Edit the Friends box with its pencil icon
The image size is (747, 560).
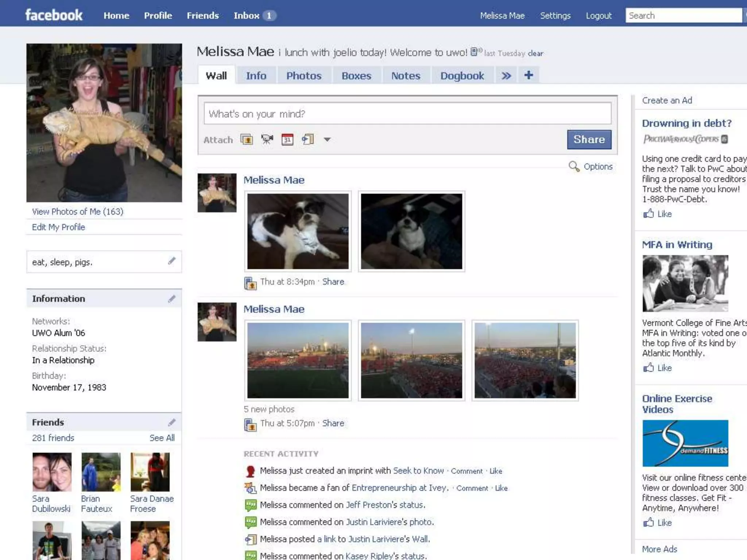point(172,422)
